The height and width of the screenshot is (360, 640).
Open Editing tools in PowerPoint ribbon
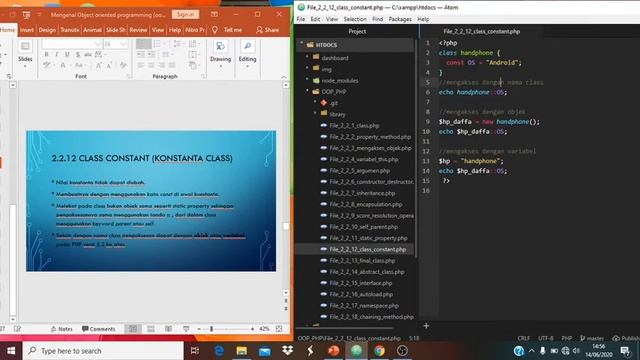(x=247, y=52)
